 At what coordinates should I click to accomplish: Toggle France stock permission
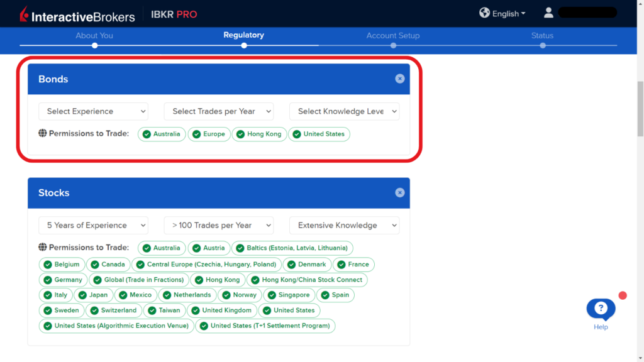point(353,265)
